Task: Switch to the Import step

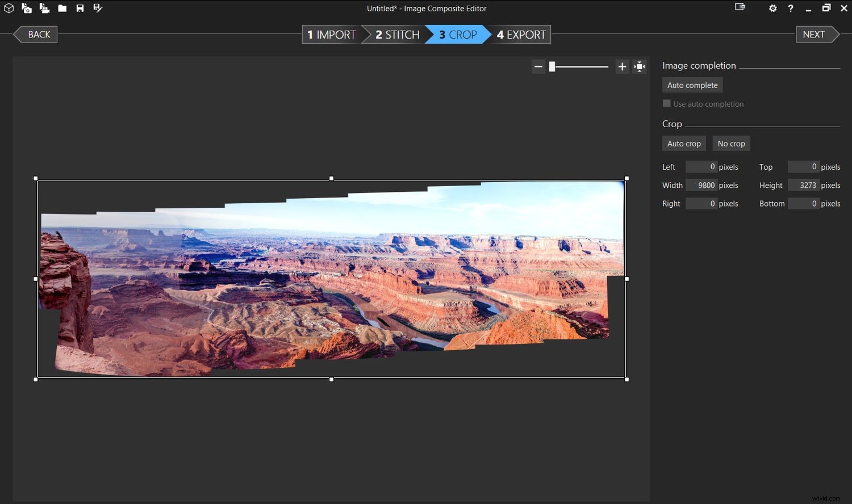Action: pyautogui.click(x=331, y=34)
